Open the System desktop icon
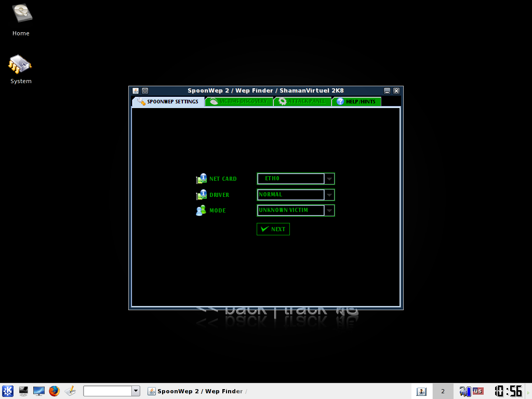532x399 pixels. [21, 70]
